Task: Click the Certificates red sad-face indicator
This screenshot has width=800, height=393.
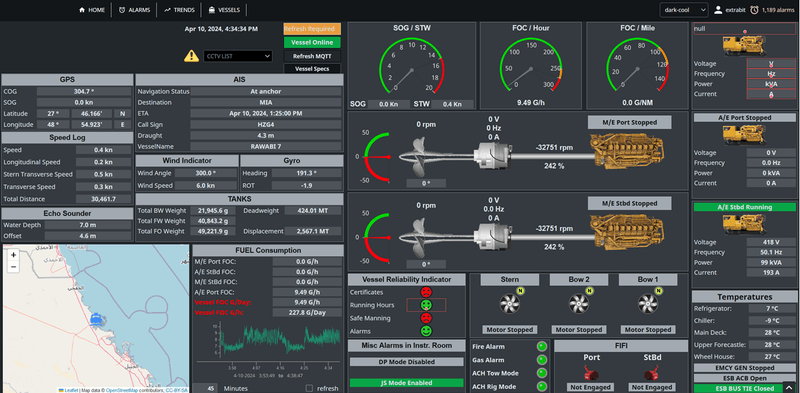Action: click(426, 292)
